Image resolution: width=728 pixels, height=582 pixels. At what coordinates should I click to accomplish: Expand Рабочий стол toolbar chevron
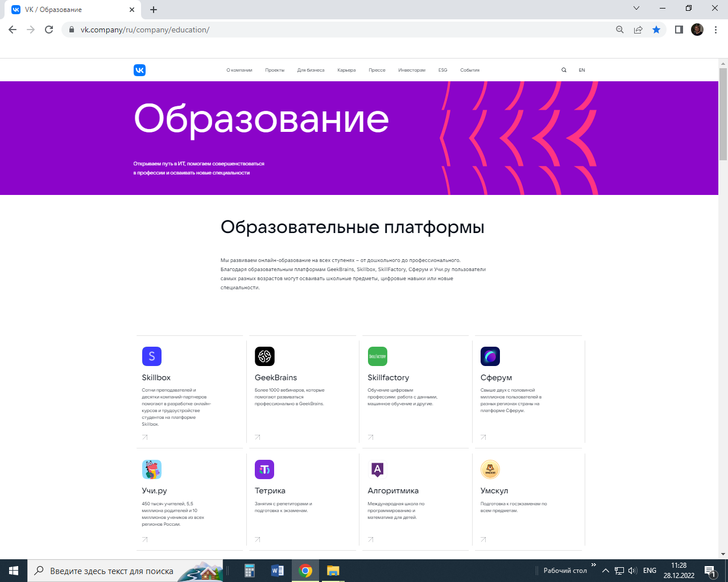[x=593, y=565]
